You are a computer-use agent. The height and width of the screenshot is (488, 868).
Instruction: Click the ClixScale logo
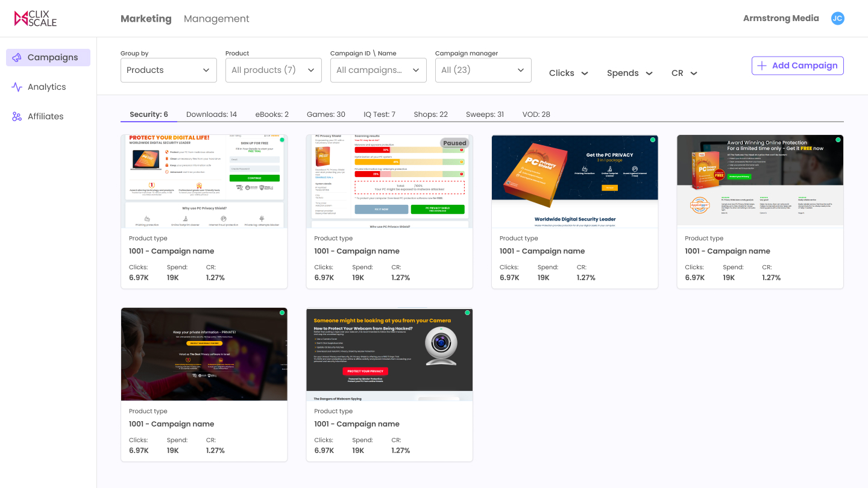(36, 19)
